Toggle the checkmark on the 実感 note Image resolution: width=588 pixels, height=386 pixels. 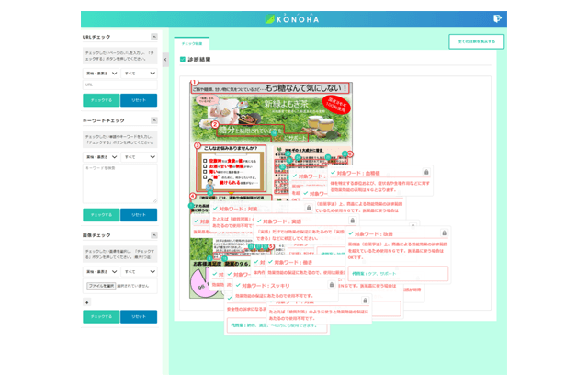(x=259, y=221)
